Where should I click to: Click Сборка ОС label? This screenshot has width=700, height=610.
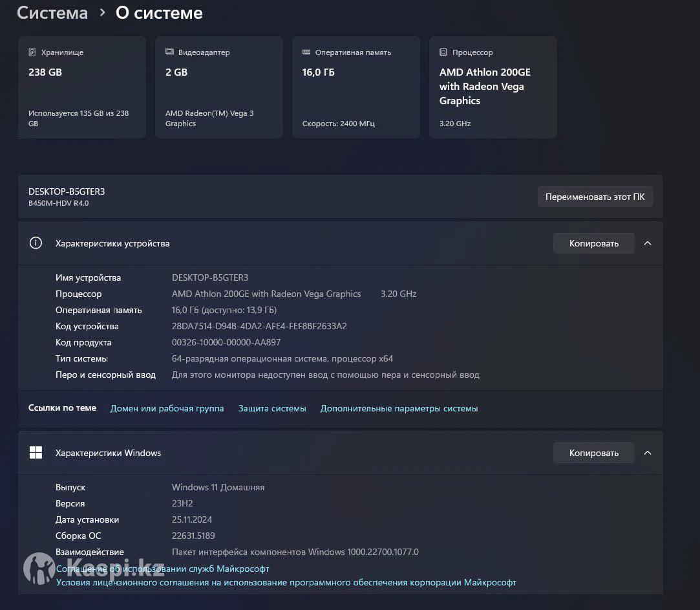pos(78,536)
